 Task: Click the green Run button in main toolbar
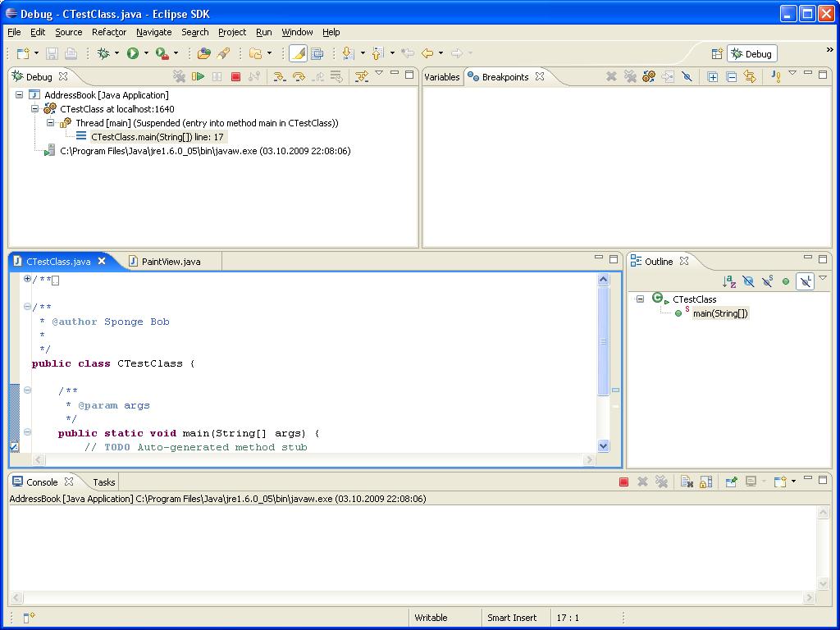(x=132, y=53)
